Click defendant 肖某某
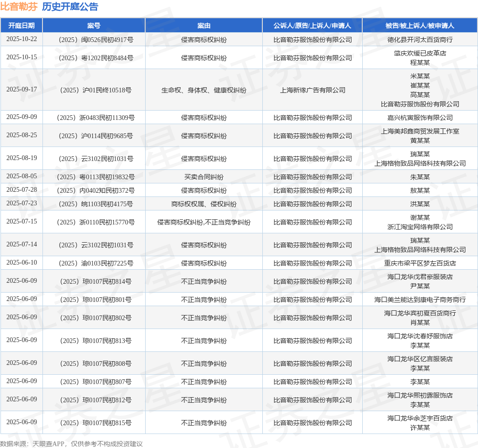The image size is (478, 448). click(x=420, y=322)
